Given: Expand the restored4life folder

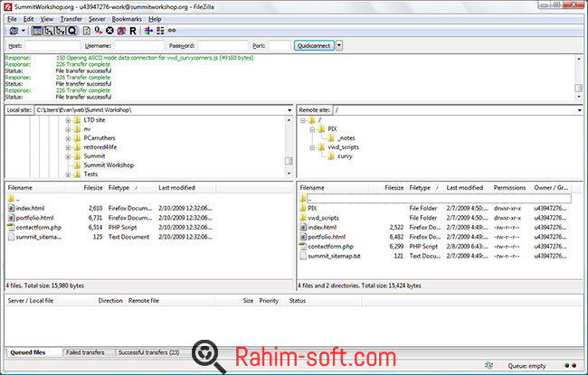Looking at the screenshot, I should click(x=68, y=147).
